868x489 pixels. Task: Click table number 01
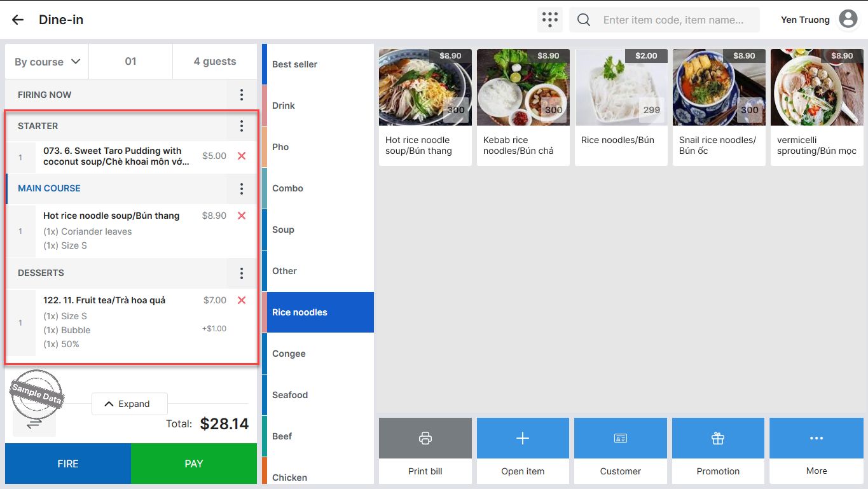tap(130, 62)
